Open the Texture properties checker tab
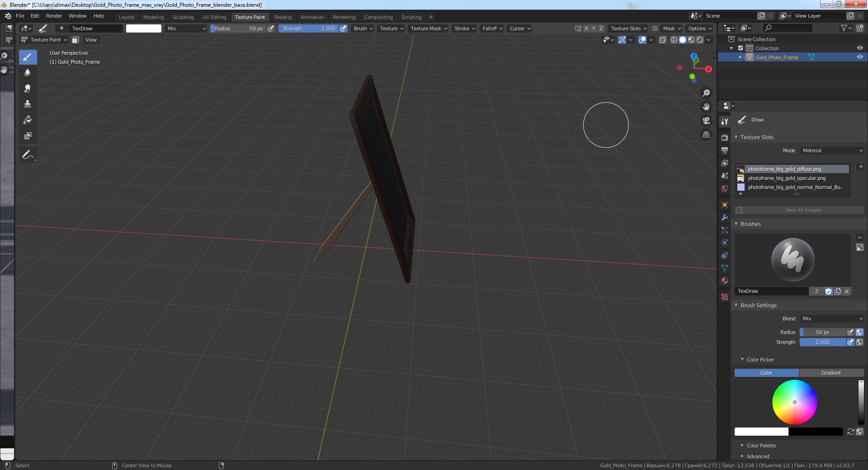The image size is (868, 470). coord(725,297)
